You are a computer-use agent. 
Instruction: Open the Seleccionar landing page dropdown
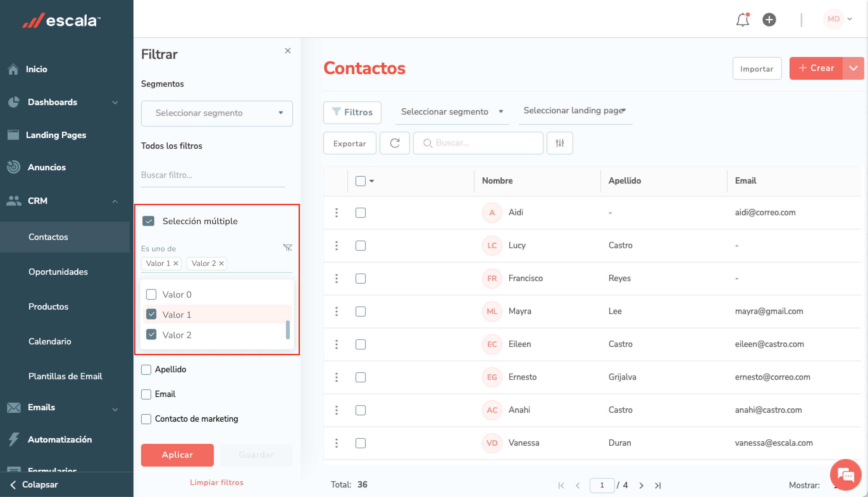tap(575, 111)
